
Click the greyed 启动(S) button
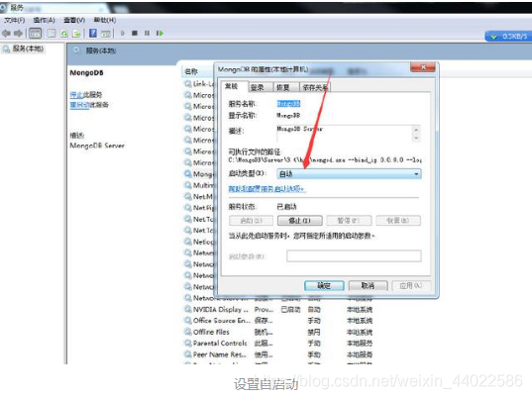tap(251, 221)
